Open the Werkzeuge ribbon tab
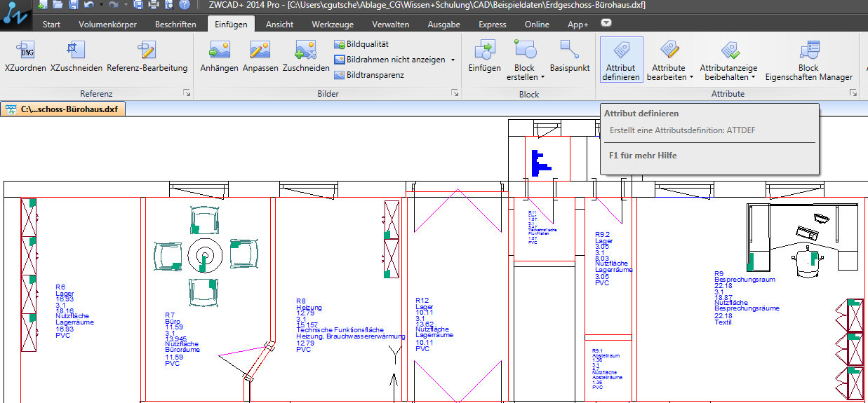The width and height of the screenshot is (868, 403). tap(332, 25)
